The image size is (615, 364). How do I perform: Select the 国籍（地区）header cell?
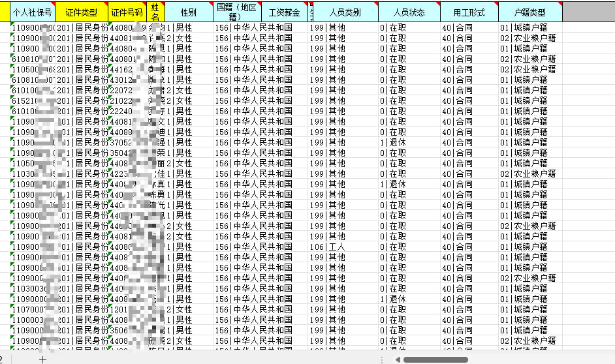tap(237, 12)
